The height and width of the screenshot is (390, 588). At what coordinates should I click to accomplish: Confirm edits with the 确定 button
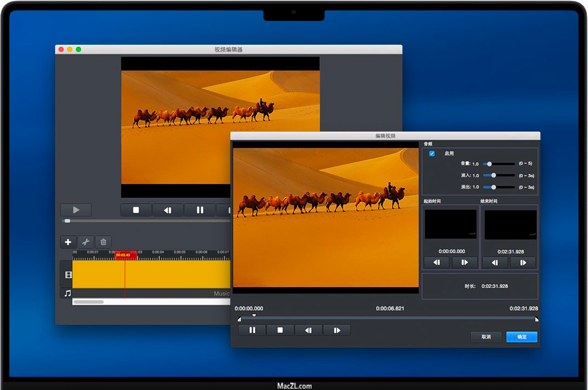[x=521, y=337]
